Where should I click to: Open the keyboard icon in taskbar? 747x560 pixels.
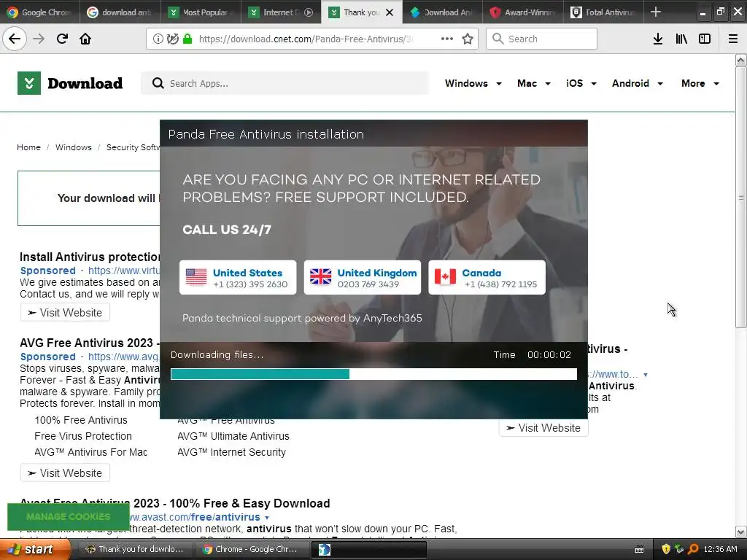click(639, 550)
